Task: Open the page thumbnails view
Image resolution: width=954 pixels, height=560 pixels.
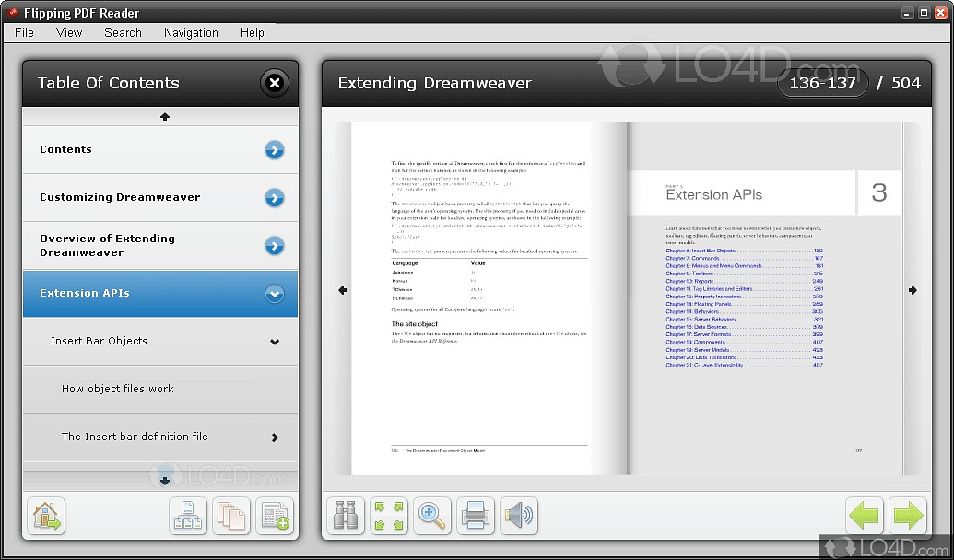Action: pos(231,516)
